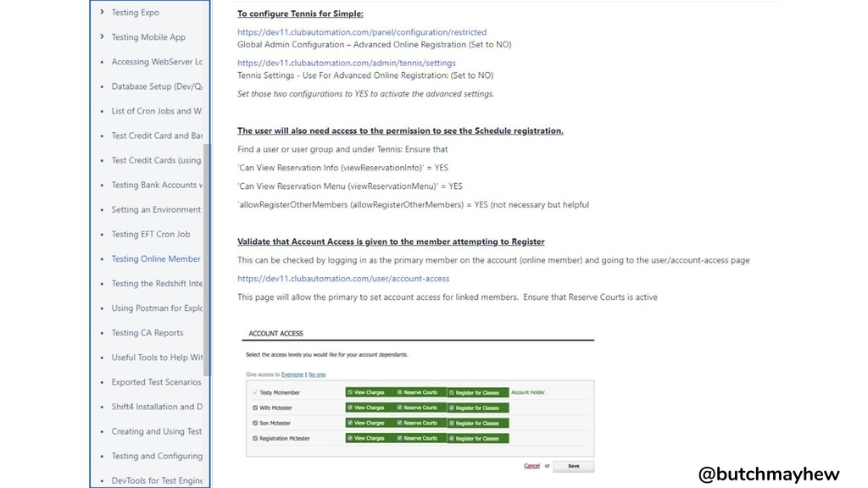Select the highlighted Testing Online Member page
This screenshot has height=488, width=868.
tap(156, 258)
